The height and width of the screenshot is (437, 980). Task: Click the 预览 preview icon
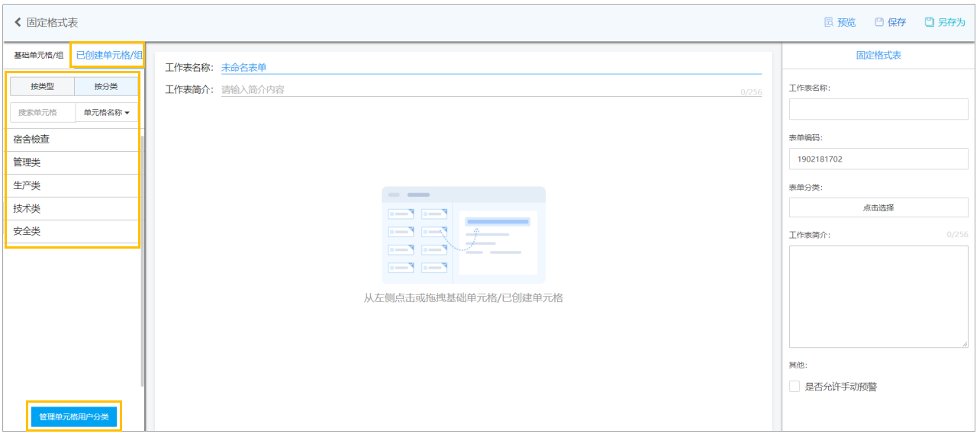[829, 22]
